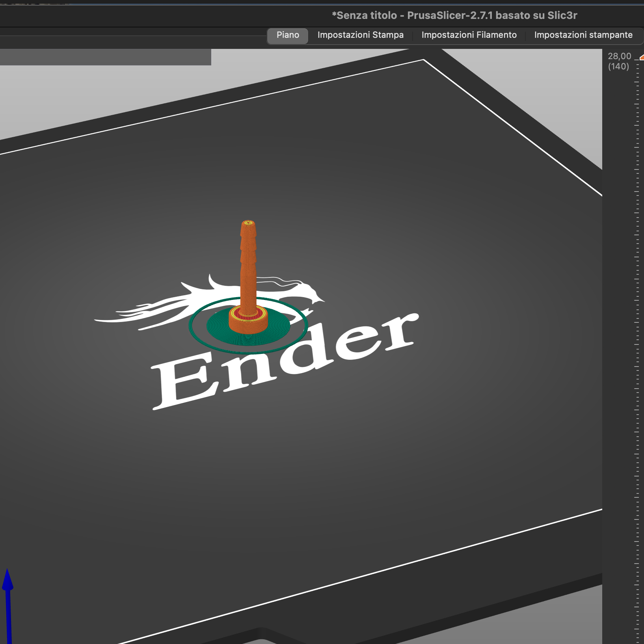Click the middle of the vertical layer ruler
Viewport: 644px width, 644px height.
click(637, 347)
